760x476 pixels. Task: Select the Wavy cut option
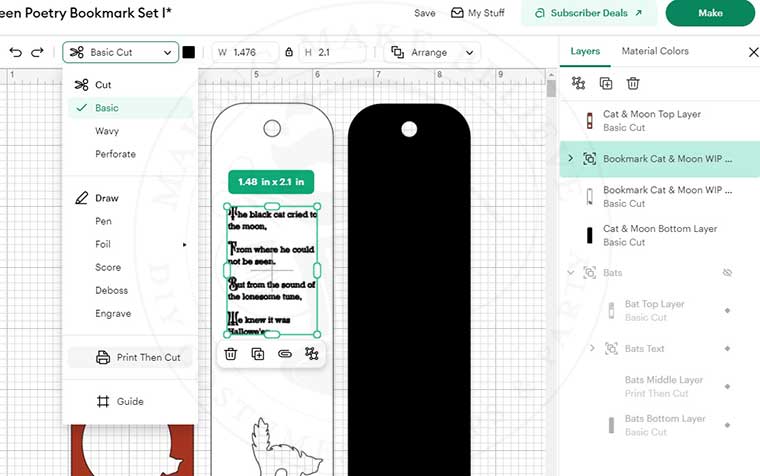point(107,131)
